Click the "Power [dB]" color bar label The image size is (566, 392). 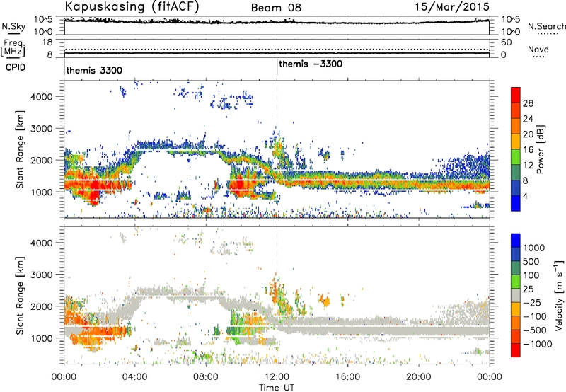pos(540,149)
